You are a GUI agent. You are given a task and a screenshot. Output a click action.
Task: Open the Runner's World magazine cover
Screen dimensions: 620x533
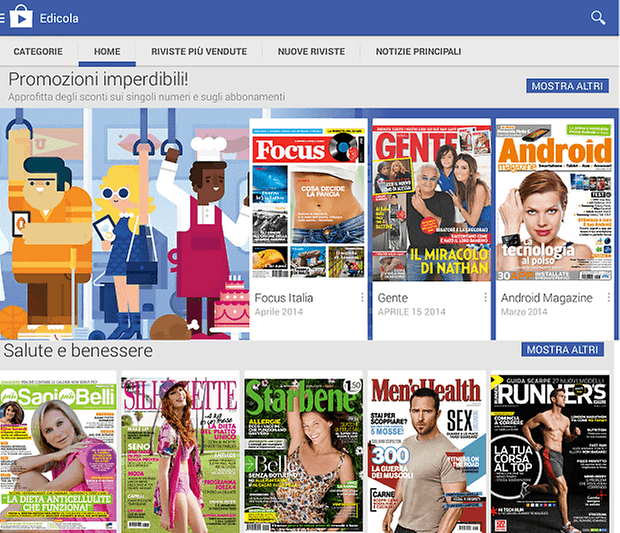[x=550, y=455]
